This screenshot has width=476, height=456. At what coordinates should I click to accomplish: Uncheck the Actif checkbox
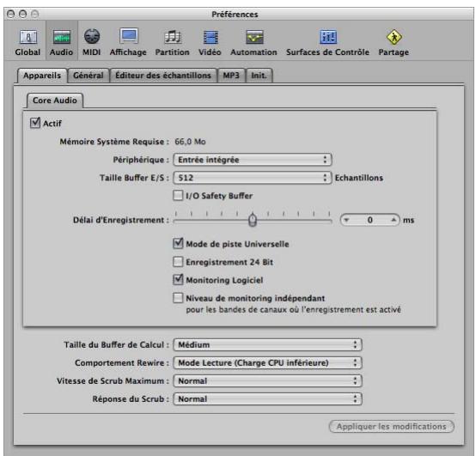[35, 123]
